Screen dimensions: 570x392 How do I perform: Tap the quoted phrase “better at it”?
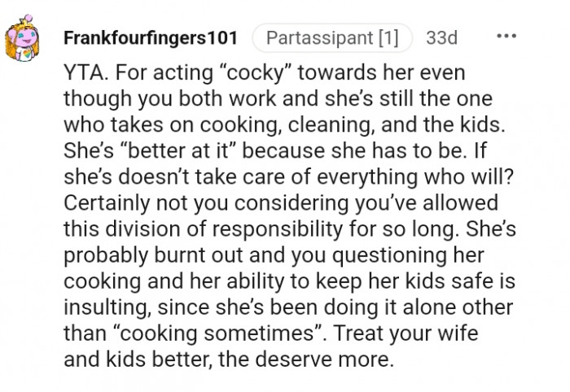179,150
